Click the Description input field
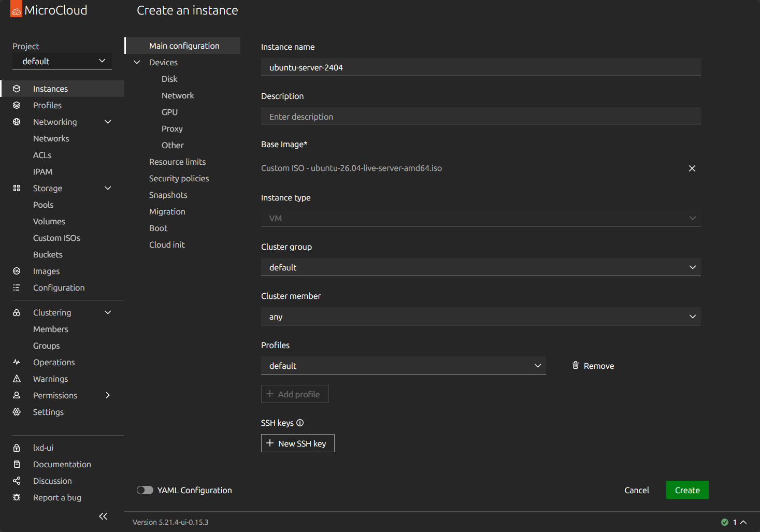760x532 pixels. (481, 117)
